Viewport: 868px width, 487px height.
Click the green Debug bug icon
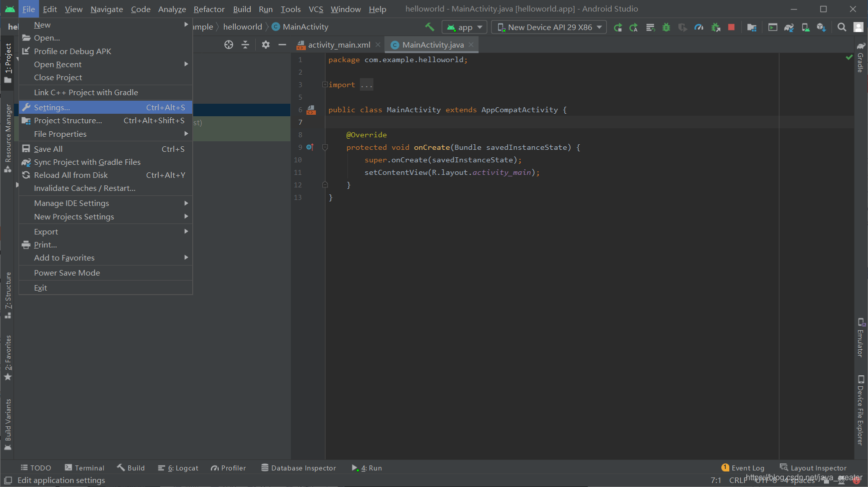coord(666,27)
